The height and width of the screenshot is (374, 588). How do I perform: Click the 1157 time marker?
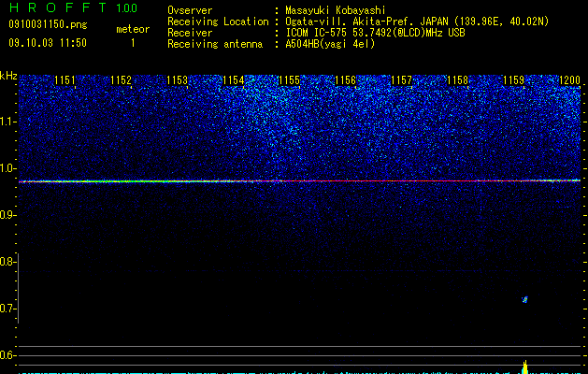pos(402,80)
